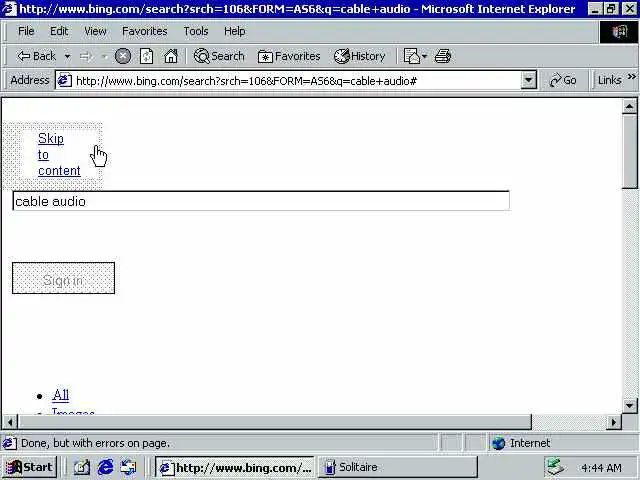This screenshot has width=640, height=480.
Task: Click the status text Done, but with errors
Action: coord(96,443)
